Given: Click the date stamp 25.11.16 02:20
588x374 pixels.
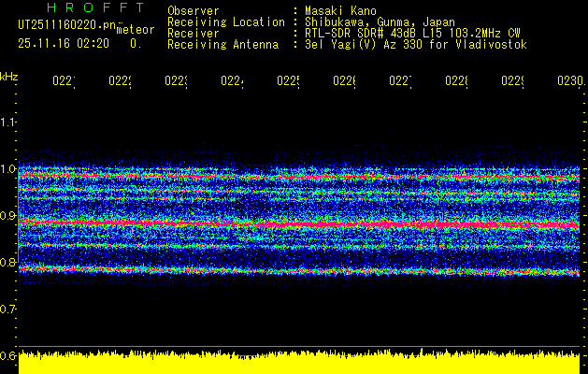Looking at the screenshot, I should [64, 44].
